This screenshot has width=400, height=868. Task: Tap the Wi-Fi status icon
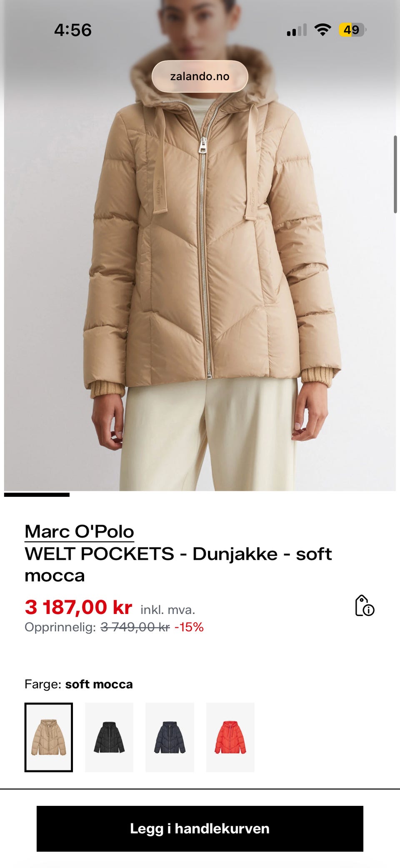(x=322, y=30)
